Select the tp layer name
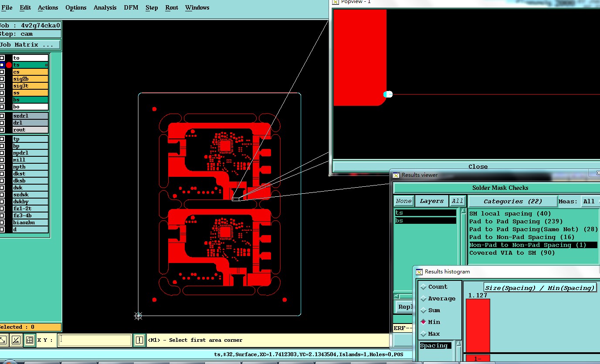The height and width of the screenshot is (364, 600). coord(30,139)
